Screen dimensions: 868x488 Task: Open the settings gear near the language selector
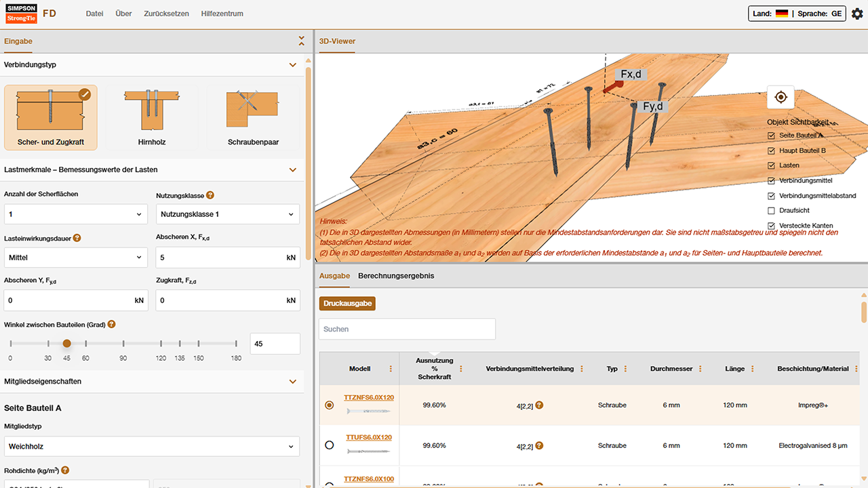pos(856,13)
